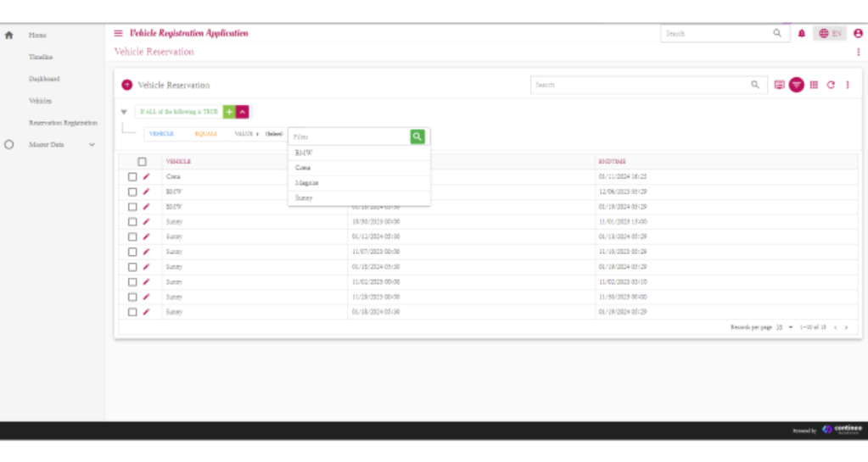Check the row ending 01/11/2024 16:25

coord(132,176)
